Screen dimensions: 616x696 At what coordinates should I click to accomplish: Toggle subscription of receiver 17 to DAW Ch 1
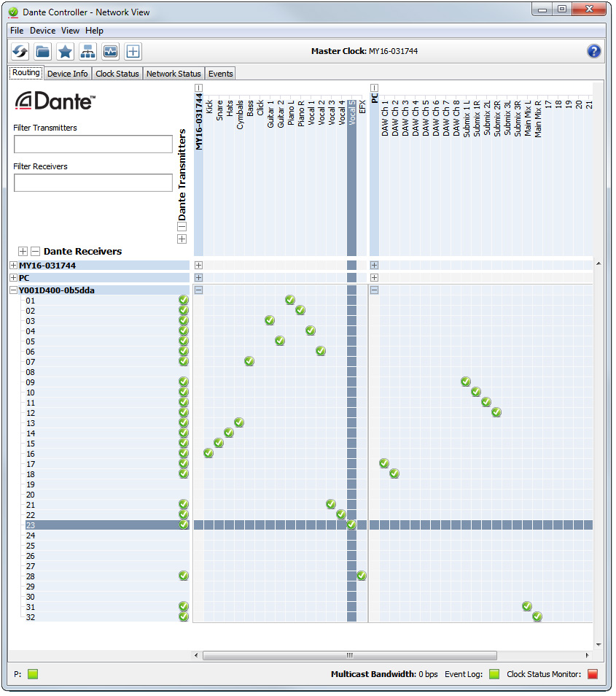(384, 464)
